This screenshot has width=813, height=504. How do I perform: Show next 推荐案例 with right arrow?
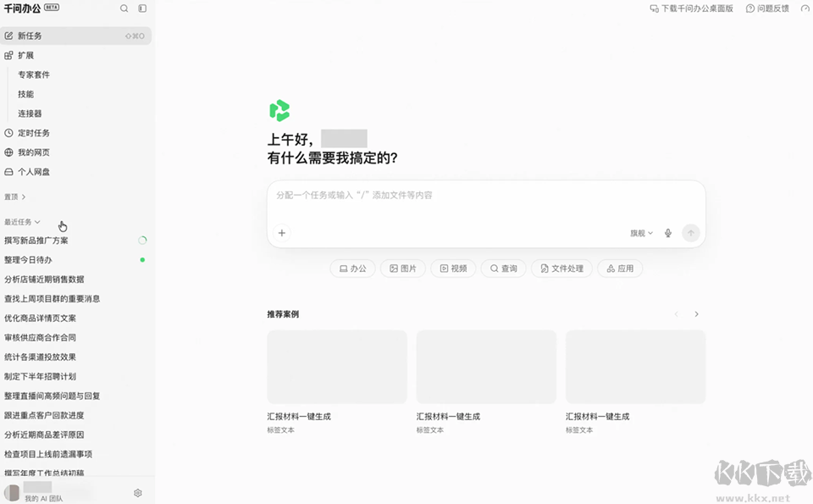(696, 314)
